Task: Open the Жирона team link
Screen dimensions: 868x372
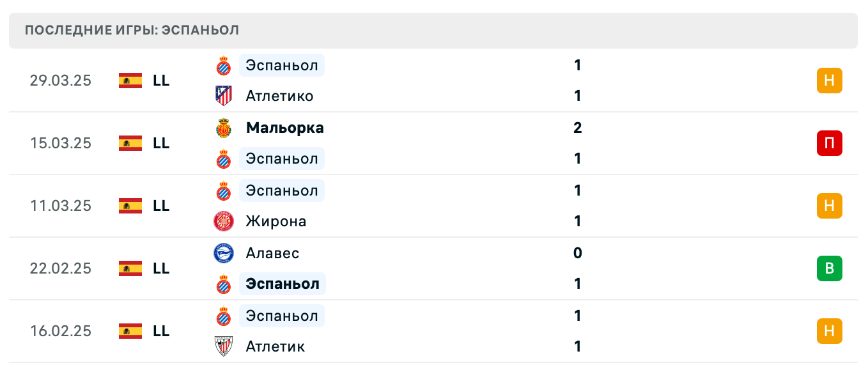Action: point(275,221)
